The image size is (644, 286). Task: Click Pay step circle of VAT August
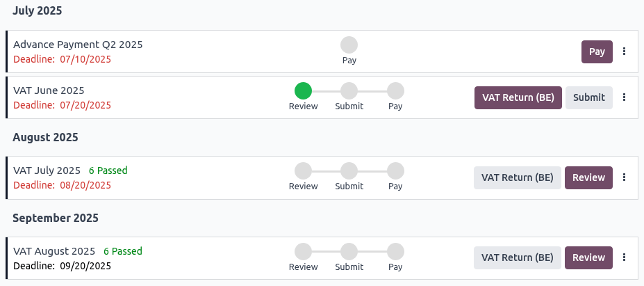click(395, 251)
